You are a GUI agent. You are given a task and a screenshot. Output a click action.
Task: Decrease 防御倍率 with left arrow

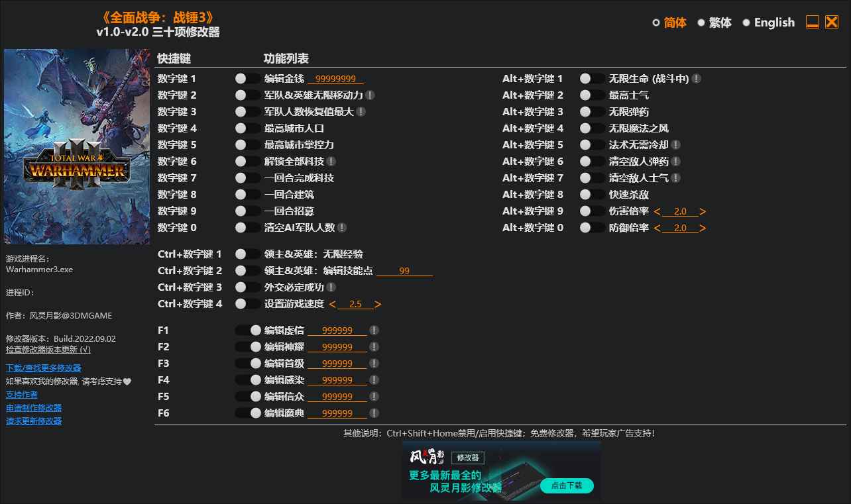(x=657, y=228)
